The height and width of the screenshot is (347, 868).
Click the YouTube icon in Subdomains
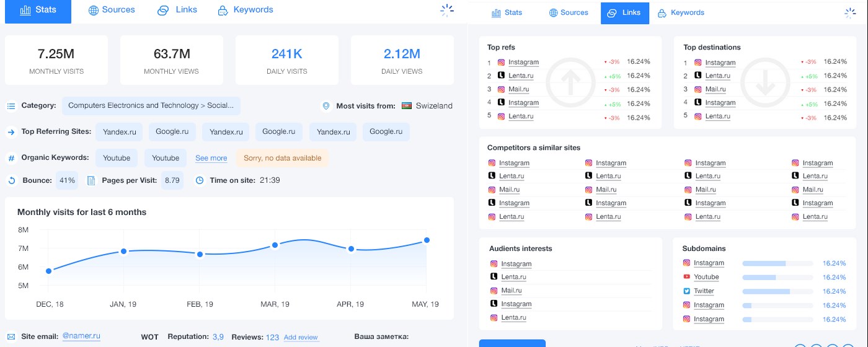click(x=687, y=277)
